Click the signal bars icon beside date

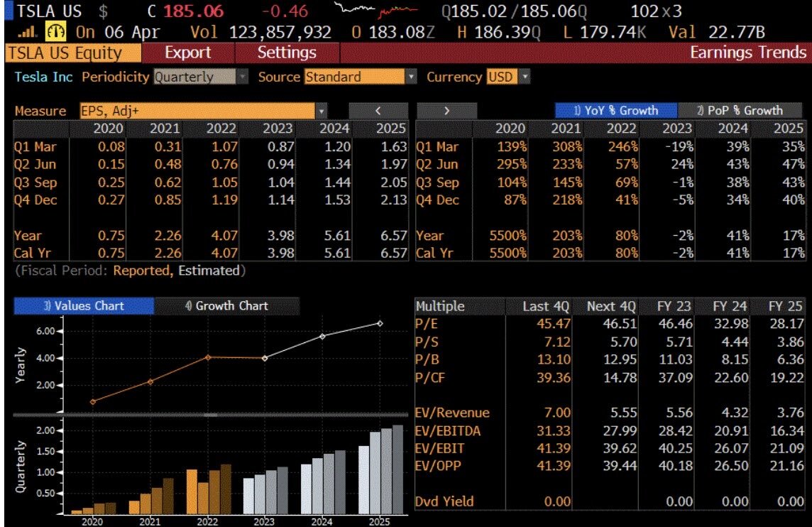pyautogui.click(x=33, y=33)
